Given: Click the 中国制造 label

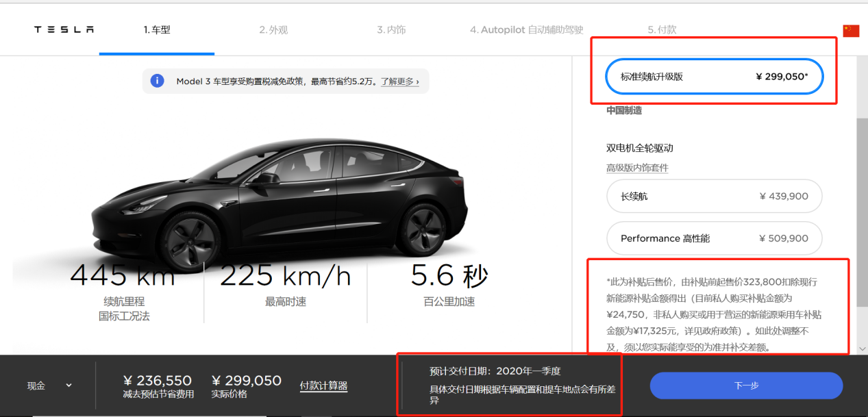Looking at the screenshot, I should pos(624,110).
